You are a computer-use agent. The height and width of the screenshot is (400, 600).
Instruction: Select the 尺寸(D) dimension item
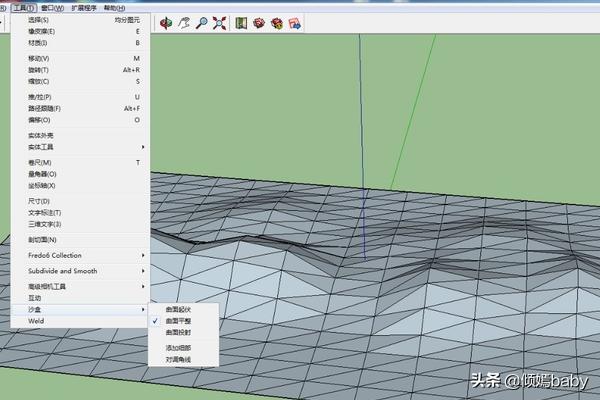[80, 201]
